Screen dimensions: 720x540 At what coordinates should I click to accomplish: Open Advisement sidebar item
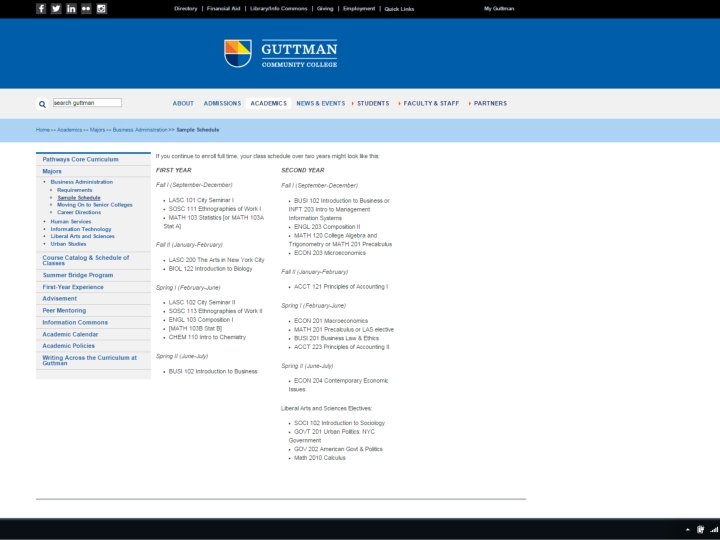click(60, 298)
